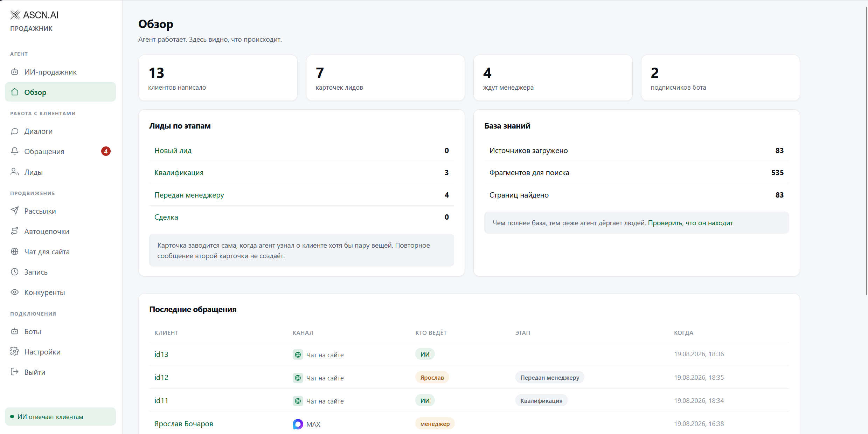Click the Диалоги chat bubble icon
This screenshot has height=434, width=868.
tap(14, 131)
